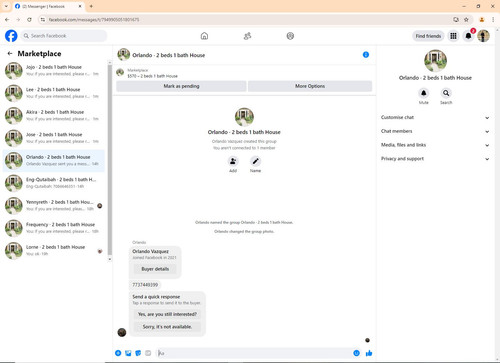
Task: Reload the browser page
Action: (x=29, y=20)
